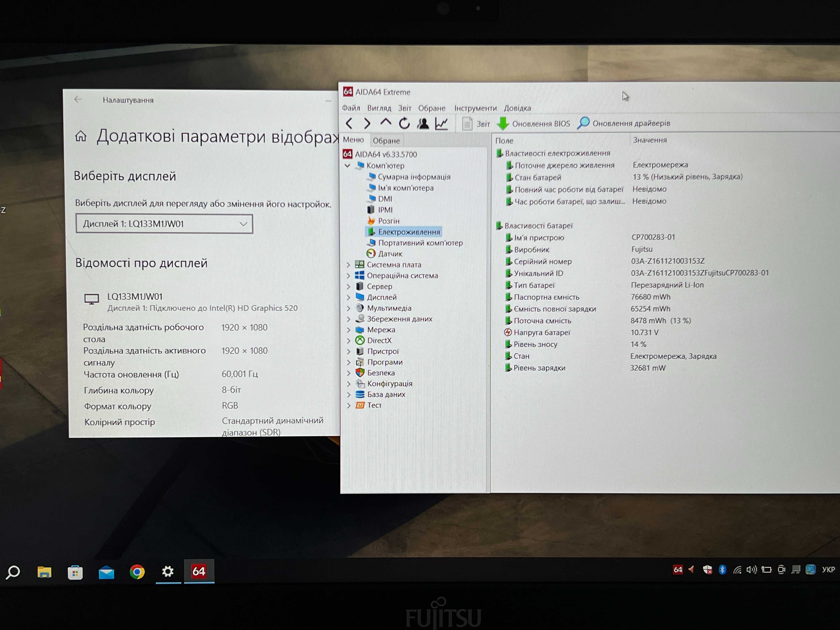This screenshot has width=840, height=630.
Task: Open the Файл menu
Action: [351, 108]
